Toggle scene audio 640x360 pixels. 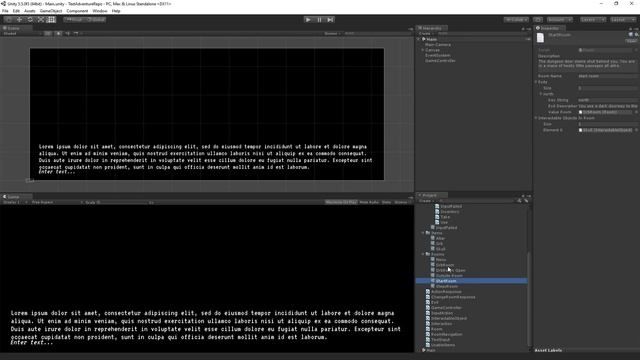click(68, 33)
